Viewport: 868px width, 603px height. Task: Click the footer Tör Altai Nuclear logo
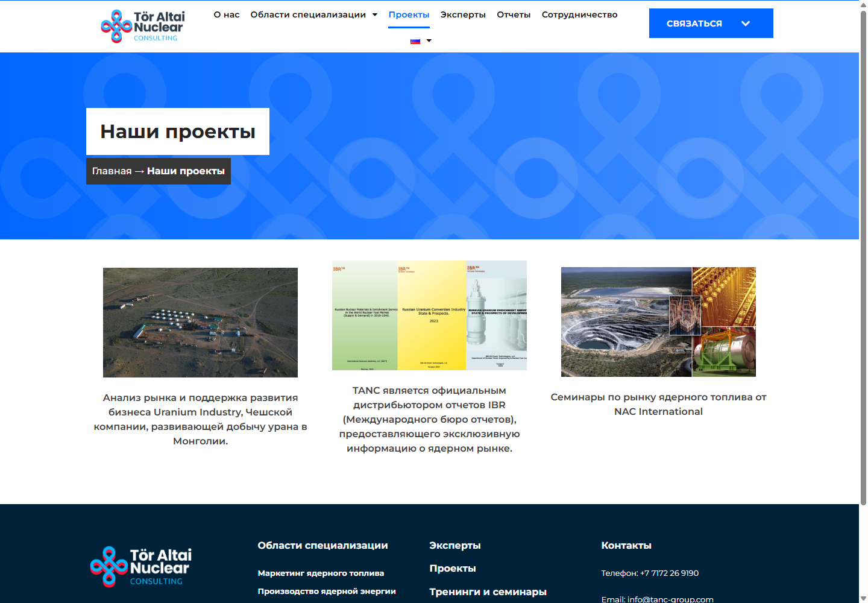(141, 567)
